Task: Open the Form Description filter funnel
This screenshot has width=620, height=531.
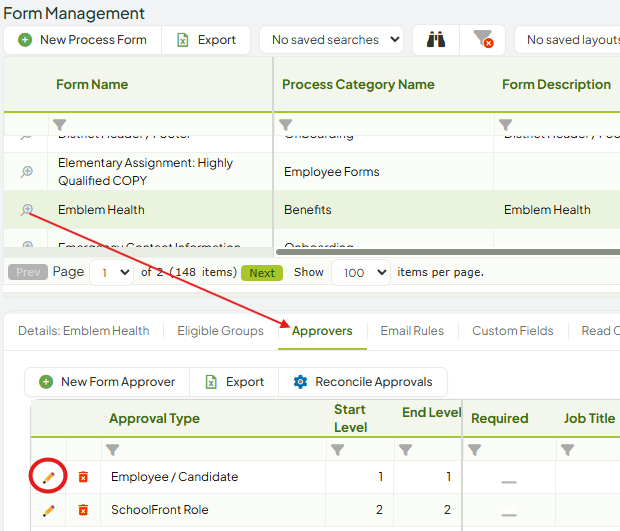Action: click(x=505, y=125)
